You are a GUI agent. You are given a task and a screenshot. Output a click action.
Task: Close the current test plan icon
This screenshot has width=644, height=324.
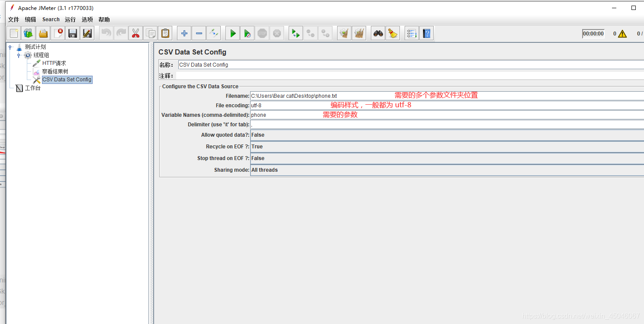pyautogui.click(x=58, y=33)
